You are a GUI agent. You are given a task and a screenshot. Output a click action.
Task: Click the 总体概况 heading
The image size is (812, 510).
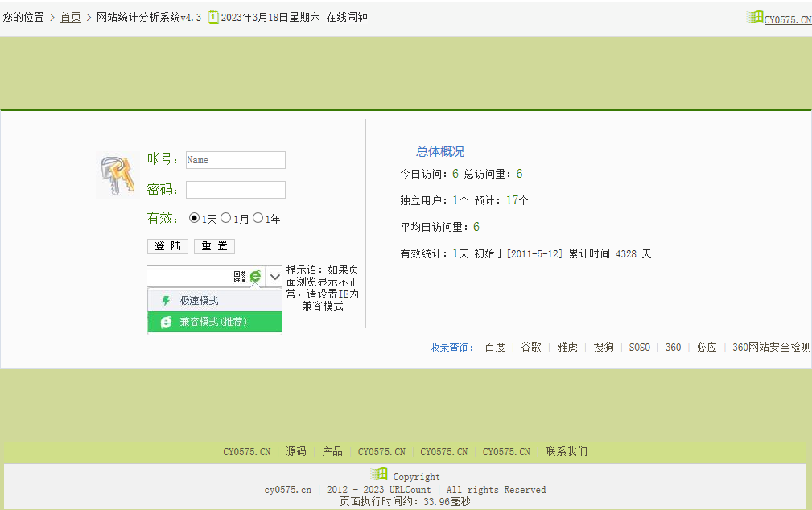coord(440,152)
